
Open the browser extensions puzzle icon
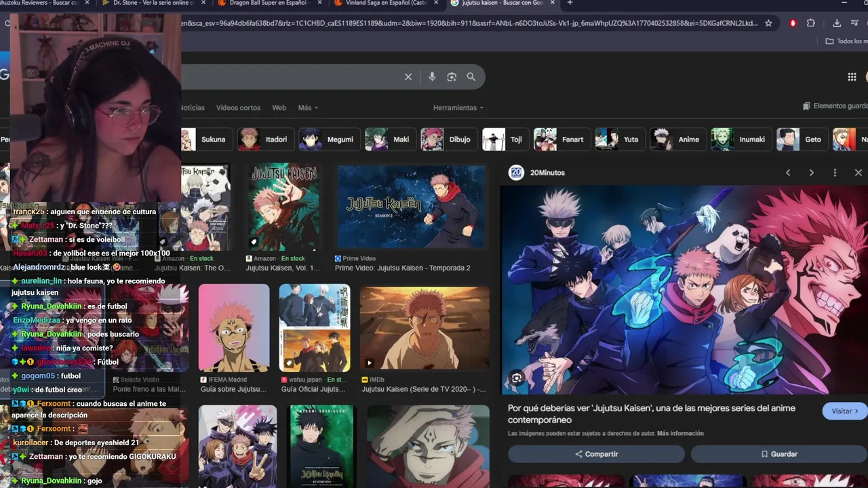point(811,23)
